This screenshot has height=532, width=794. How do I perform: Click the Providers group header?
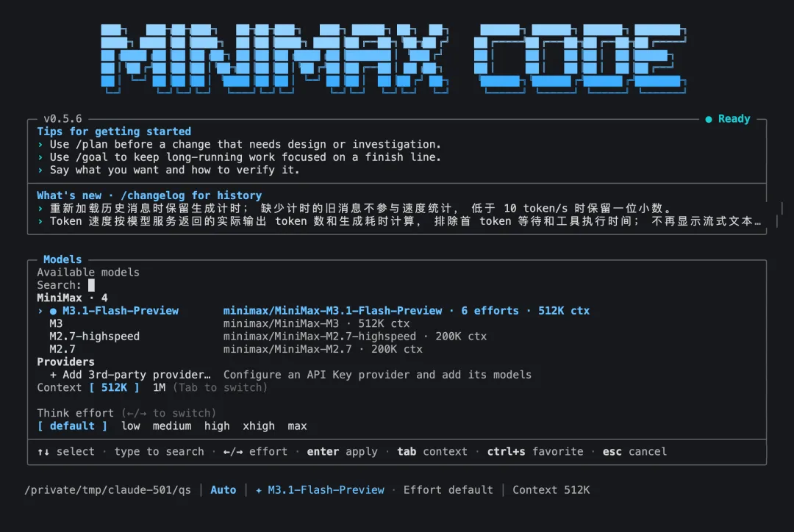tap(66, 362)
